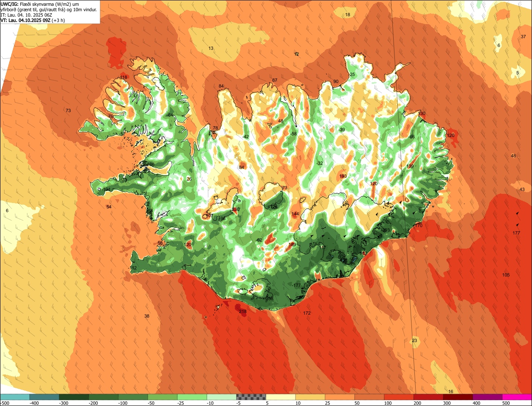Click the map value '-32' in central Iceland
532x406 pixels.
click(319, 163)
